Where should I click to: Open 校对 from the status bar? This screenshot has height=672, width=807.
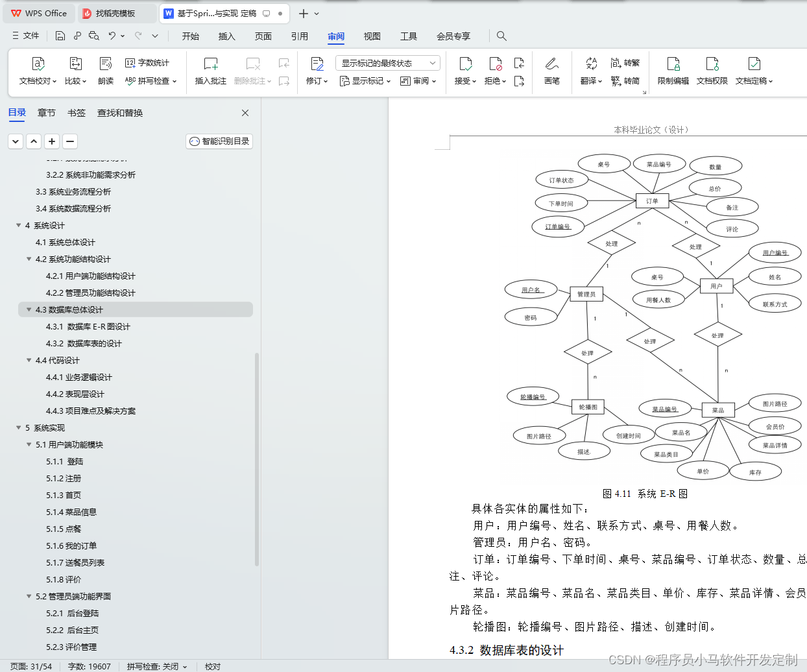(x=212, y=666)
